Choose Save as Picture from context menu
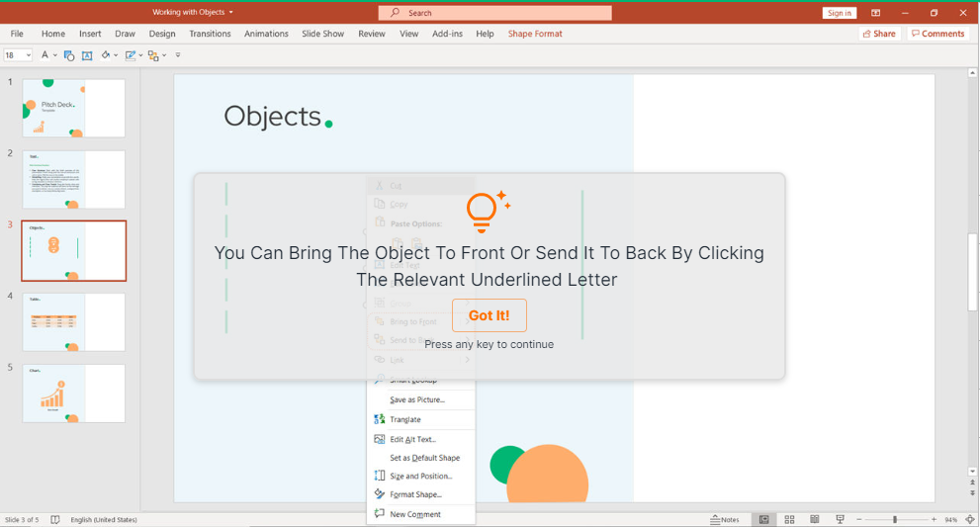The height and width of the screenshot is (527, 980). click(421, 399)
